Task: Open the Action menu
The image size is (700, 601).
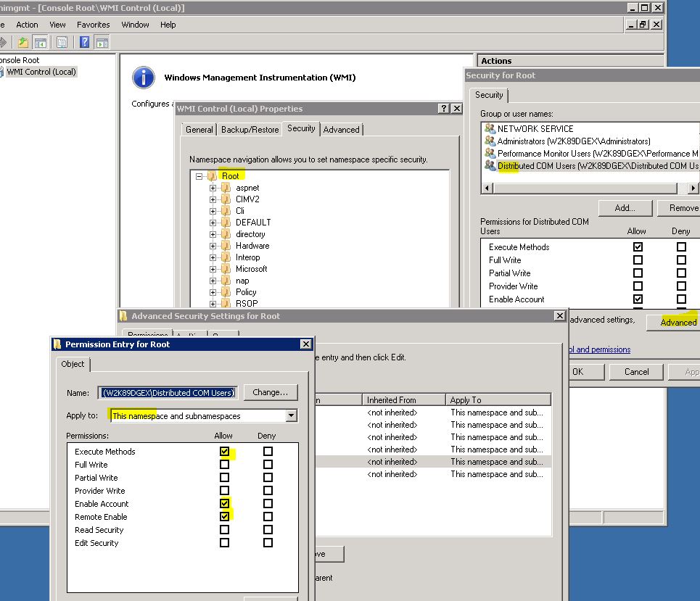Action: pyautogui.click(x=27, y=25)
